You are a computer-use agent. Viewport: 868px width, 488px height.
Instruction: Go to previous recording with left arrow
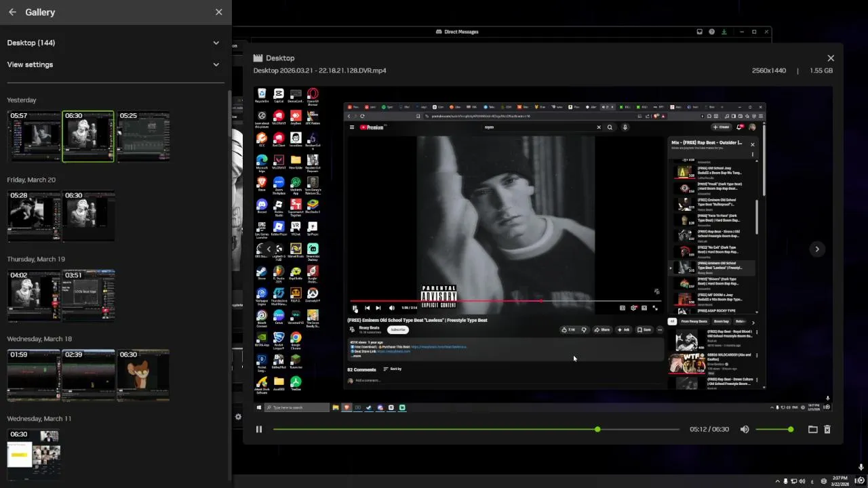[x=269, y=249]
